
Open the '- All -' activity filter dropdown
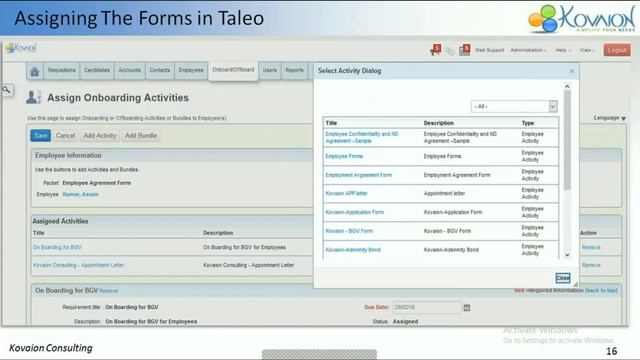514,107
